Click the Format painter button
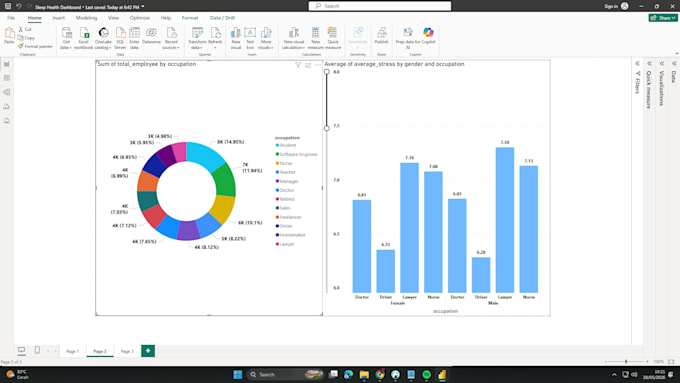This screenshot has width=680, height=383. [35, 46]
